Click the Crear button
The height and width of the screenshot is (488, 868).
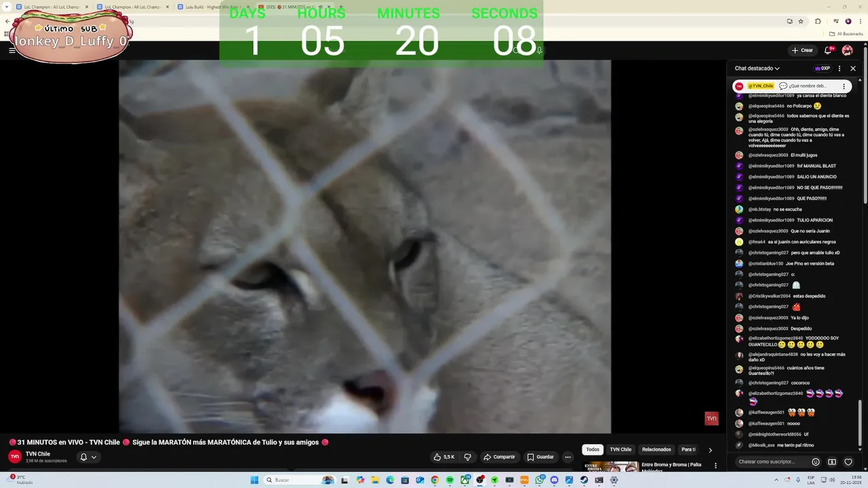click(x=802, y=50)
